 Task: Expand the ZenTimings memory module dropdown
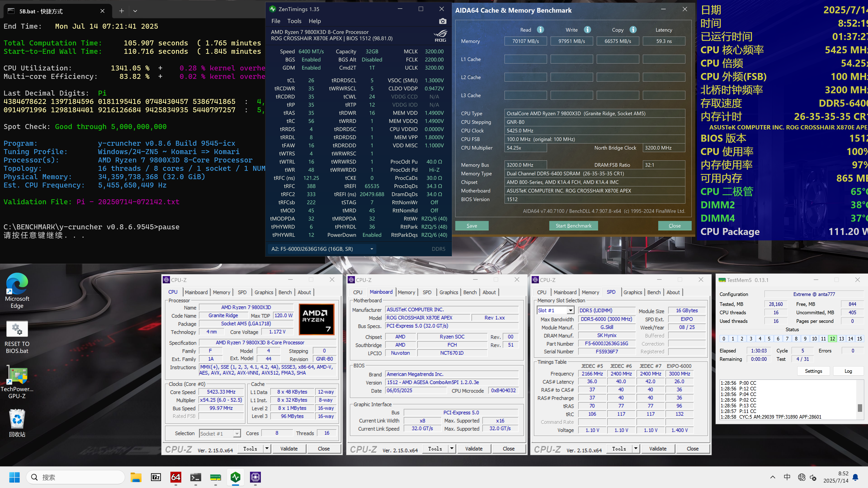pos(372,249)
